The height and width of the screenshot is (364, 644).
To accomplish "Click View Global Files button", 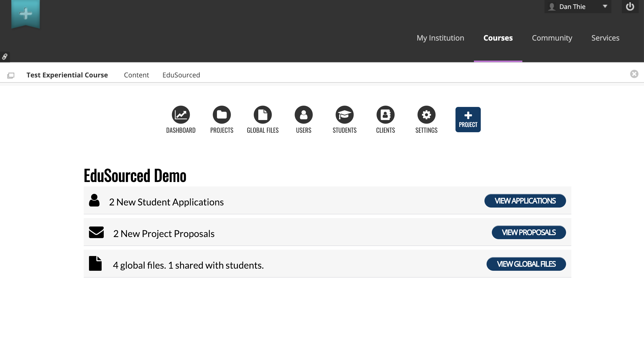I will tap(526, 264).
